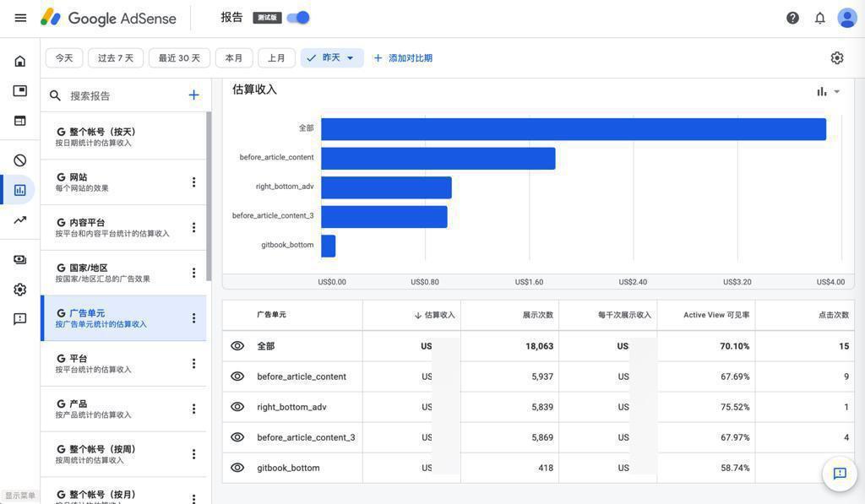This screenshot has height=504, width=865.
Task: Click the report list scrollbar
Action: [209, 197]
